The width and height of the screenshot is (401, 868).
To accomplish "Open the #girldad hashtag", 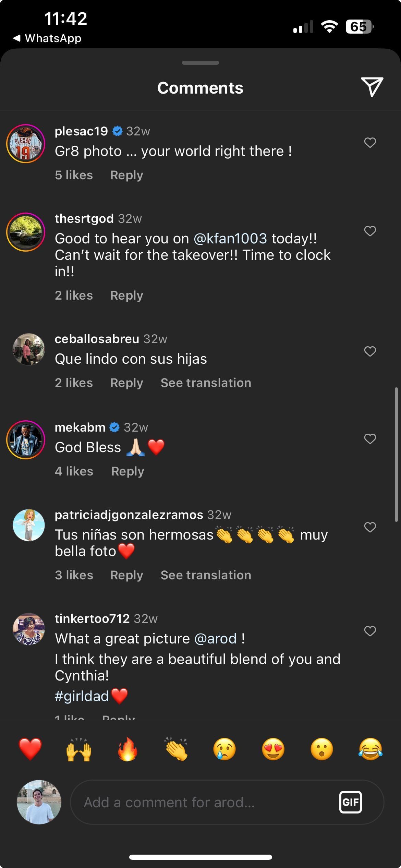I will tap(82, 696).
